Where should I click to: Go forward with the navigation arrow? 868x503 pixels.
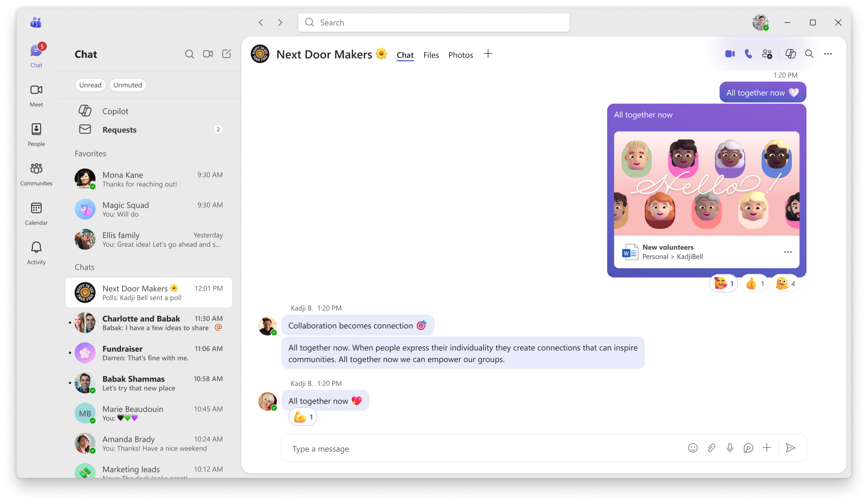tap(280, 22)
